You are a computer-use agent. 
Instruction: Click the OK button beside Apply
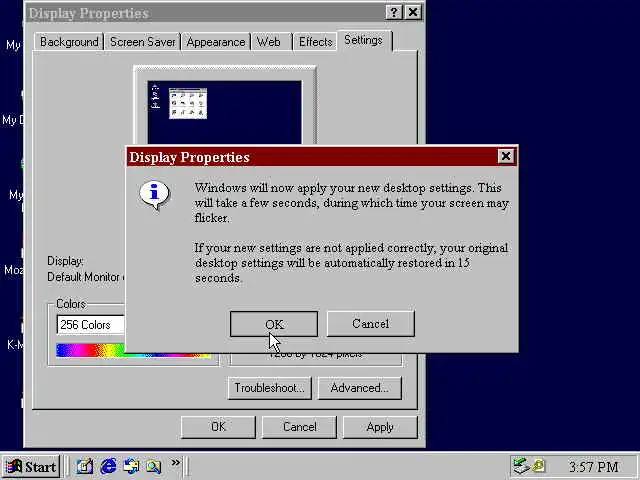click(218, 427)
